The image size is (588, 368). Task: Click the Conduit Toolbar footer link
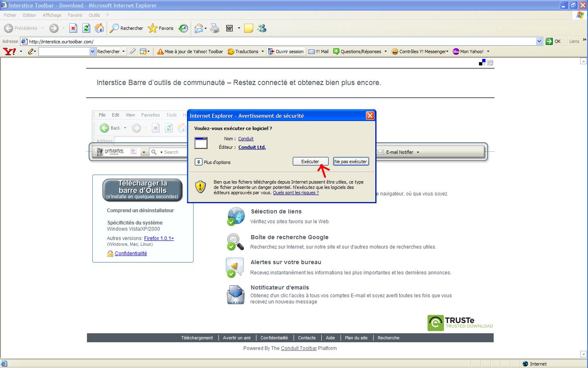(x=299, y=348)
